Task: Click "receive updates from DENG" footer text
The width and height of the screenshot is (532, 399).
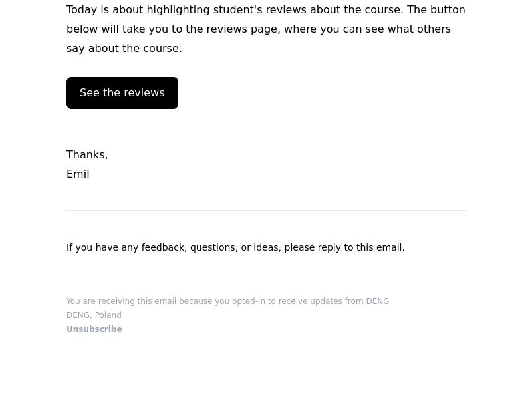Action: (x=334, y=301)
